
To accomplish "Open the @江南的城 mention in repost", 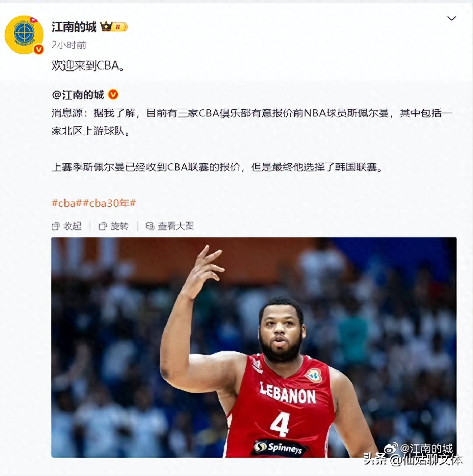I will pos(78,95).
